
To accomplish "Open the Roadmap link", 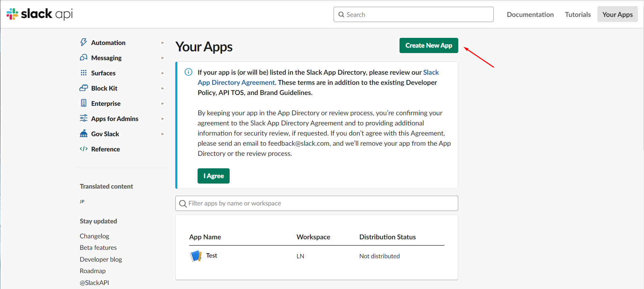I will (x=93, y=271).
